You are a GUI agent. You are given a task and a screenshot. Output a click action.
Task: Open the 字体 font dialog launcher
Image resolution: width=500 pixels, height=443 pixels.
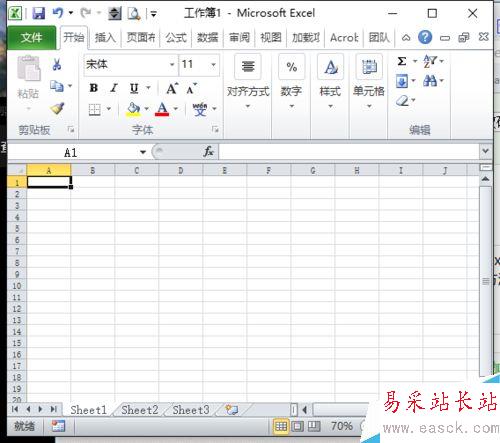coord(215,129)
